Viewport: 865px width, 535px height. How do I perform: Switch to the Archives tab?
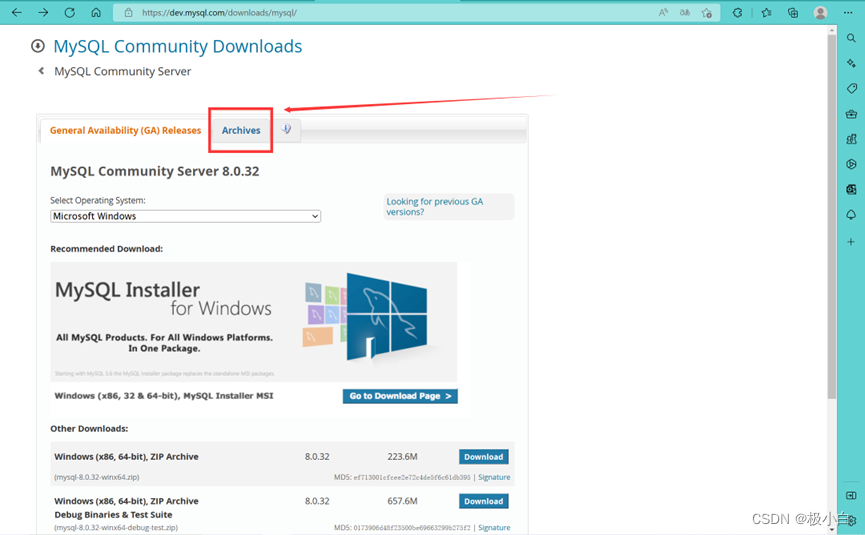tap(241, 131)
